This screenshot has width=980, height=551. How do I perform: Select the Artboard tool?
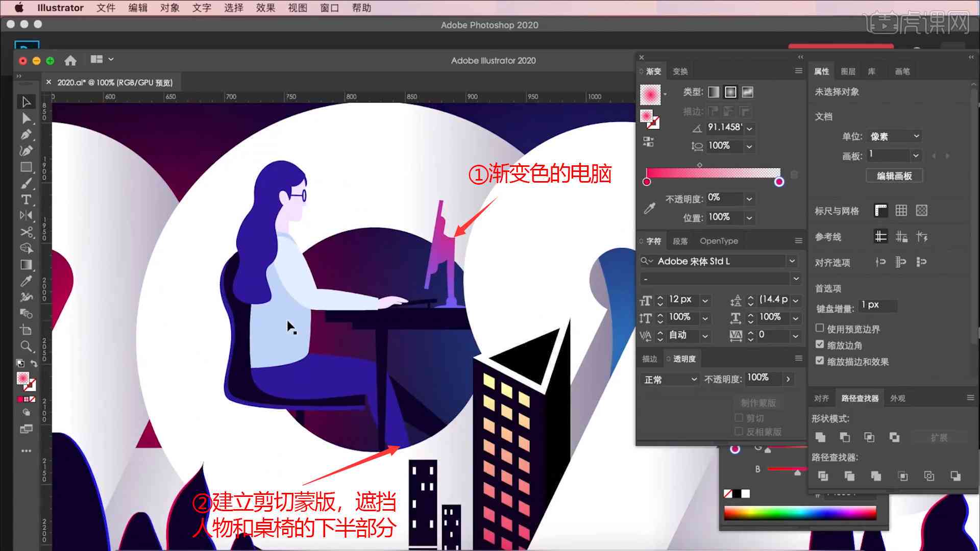coord(26,330)
